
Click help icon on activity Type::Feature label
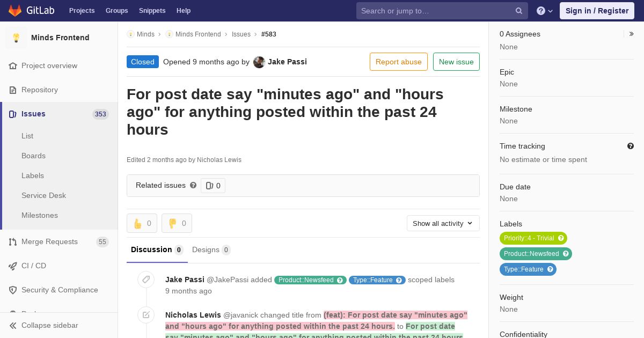399,280
